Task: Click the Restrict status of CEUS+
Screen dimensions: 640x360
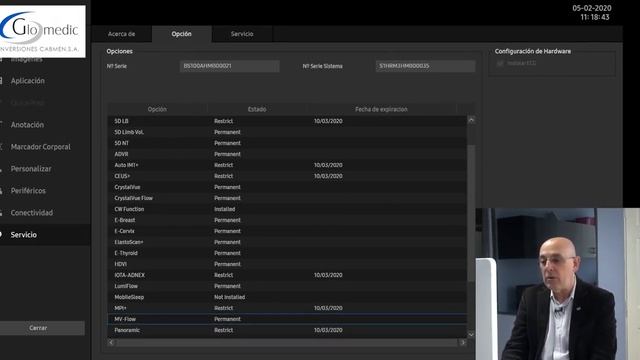Action: point(224,176)
